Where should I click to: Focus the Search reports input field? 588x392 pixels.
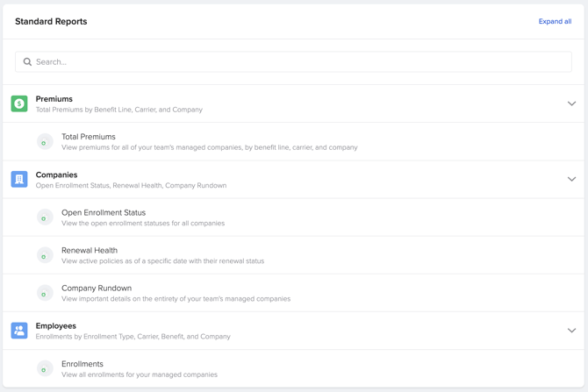point(298,62)
